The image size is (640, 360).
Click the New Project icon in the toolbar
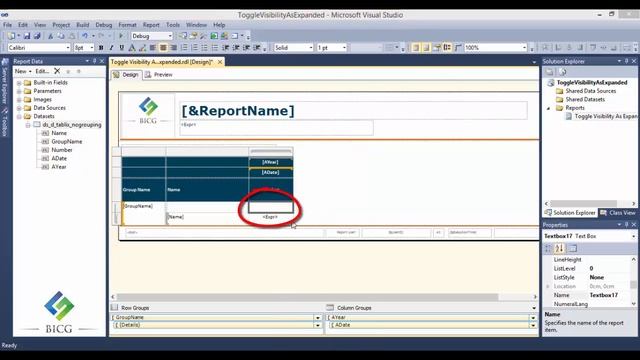11,36
